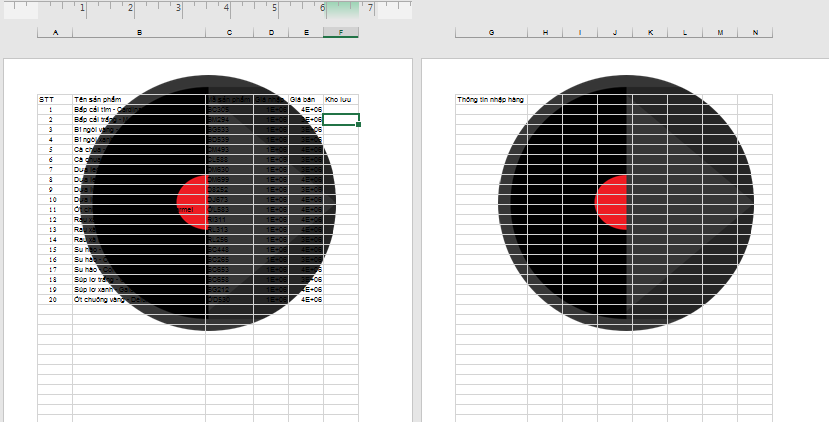Click the 'Giá bán' header cell
The height and width of the screenshot is (422, 829).
click(306, 99)
